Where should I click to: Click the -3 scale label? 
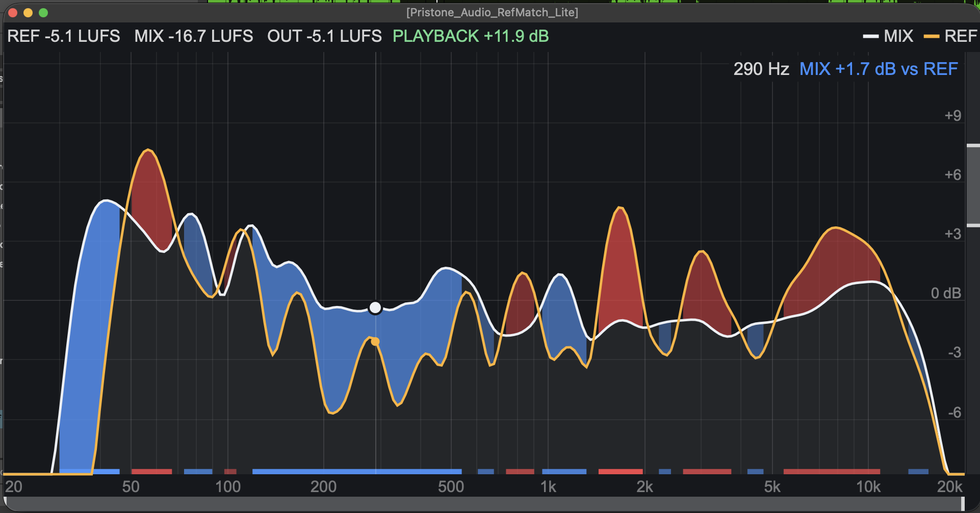coord(954,352)
